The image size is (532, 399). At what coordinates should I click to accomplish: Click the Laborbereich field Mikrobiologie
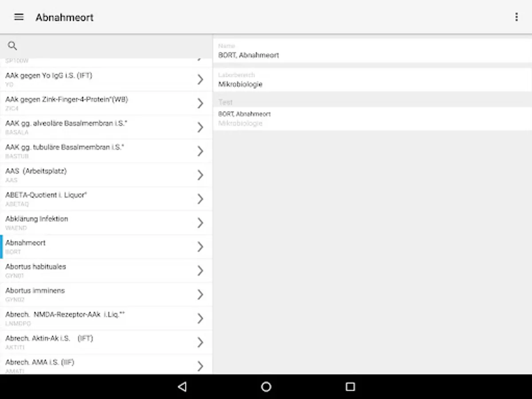[x=372, y=80]
